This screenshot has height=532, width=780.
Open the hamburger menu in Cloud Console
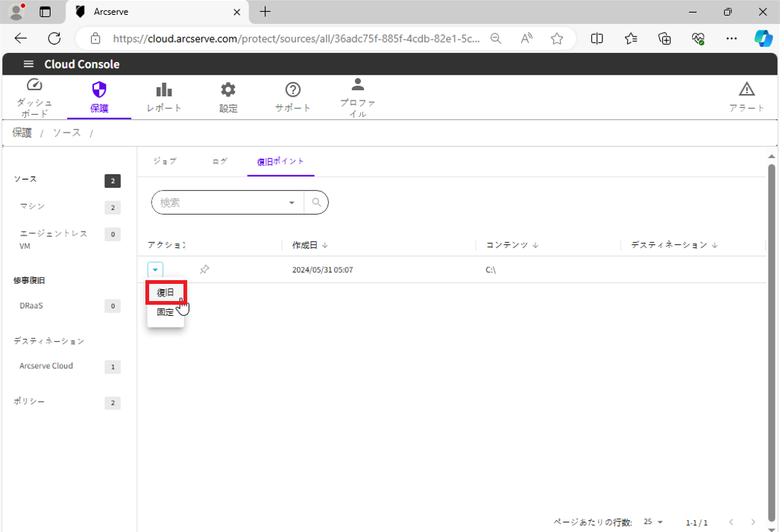coord(29,64)
